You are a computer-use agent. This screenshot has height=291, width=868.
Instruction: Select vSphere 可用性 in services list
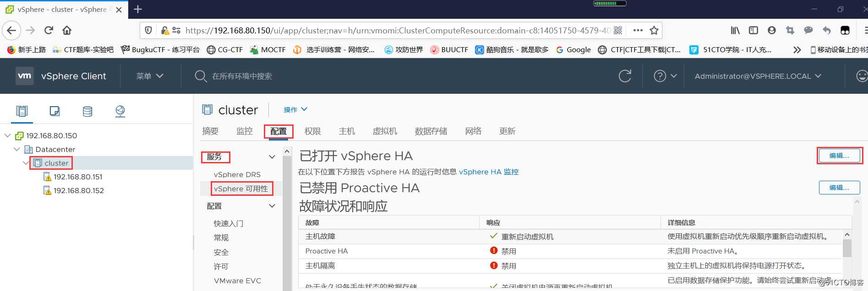pyautogui.click(x=241, y=189)
